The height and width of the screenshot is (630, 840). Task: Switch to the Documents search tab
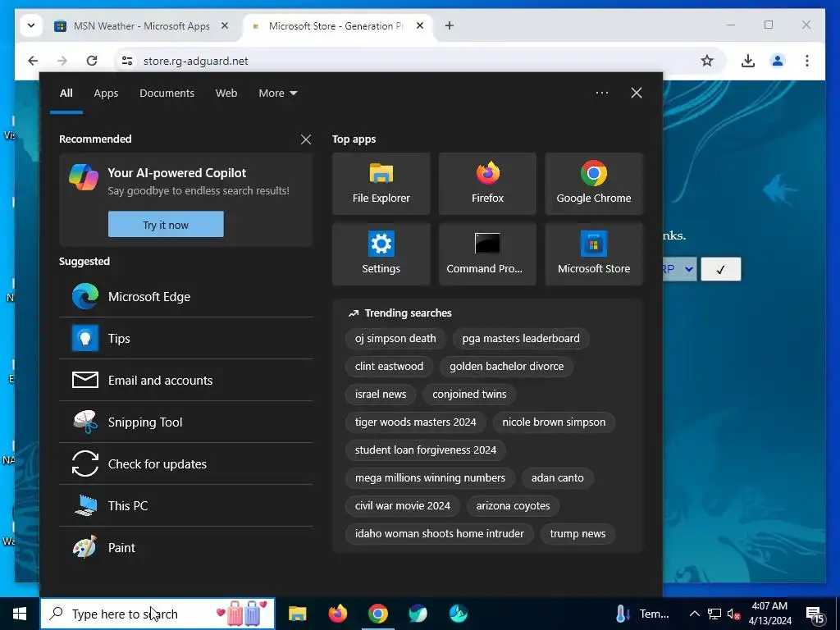[167, 94]
